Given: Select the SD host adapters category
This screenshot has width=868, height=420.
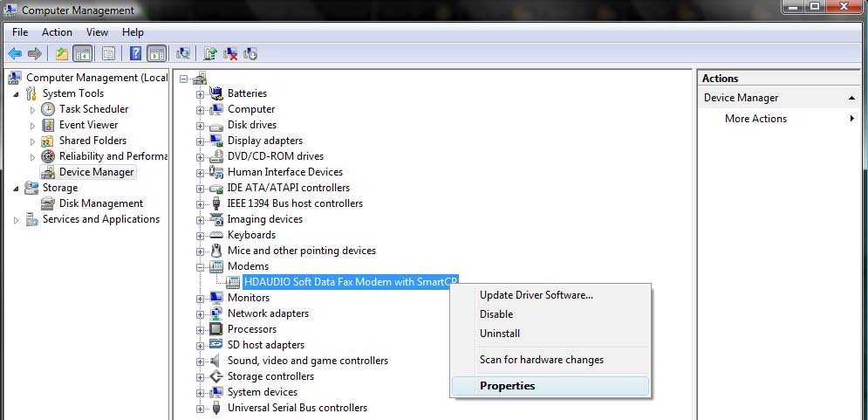Looking at the screenshot, I should (x=266, y=345).
